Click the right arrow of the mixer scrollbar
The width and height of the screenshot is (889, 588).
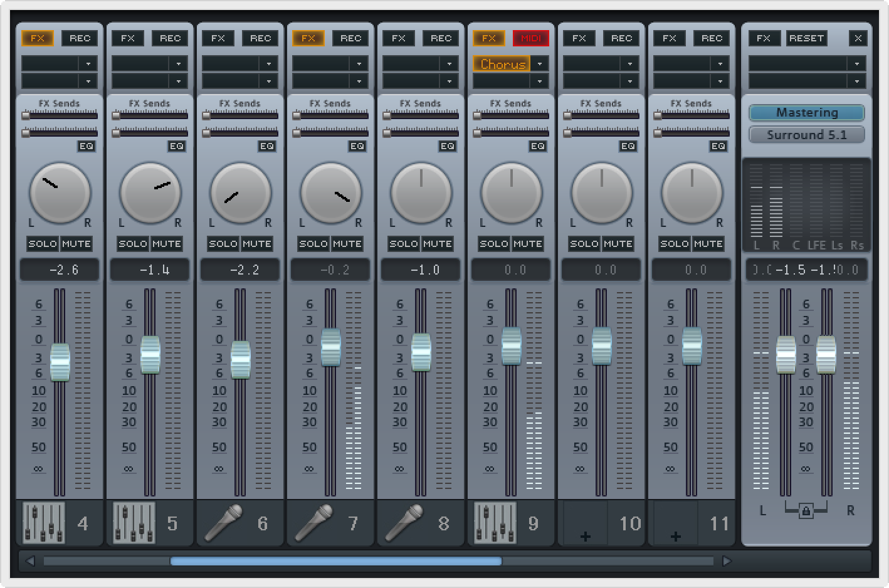pyautogui.click(x=727, y=561)
